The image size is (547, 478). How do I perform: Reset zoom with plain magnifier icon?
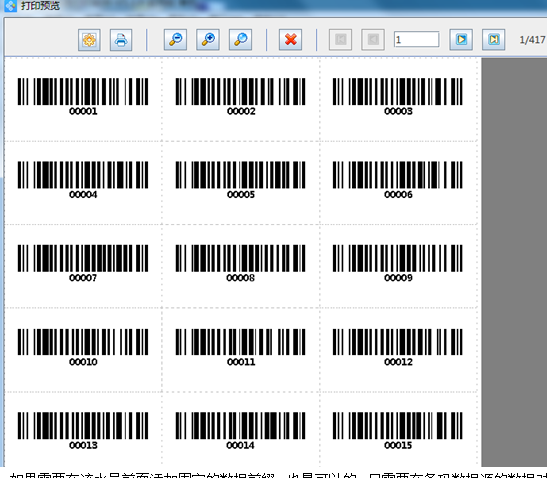[240, 39]
